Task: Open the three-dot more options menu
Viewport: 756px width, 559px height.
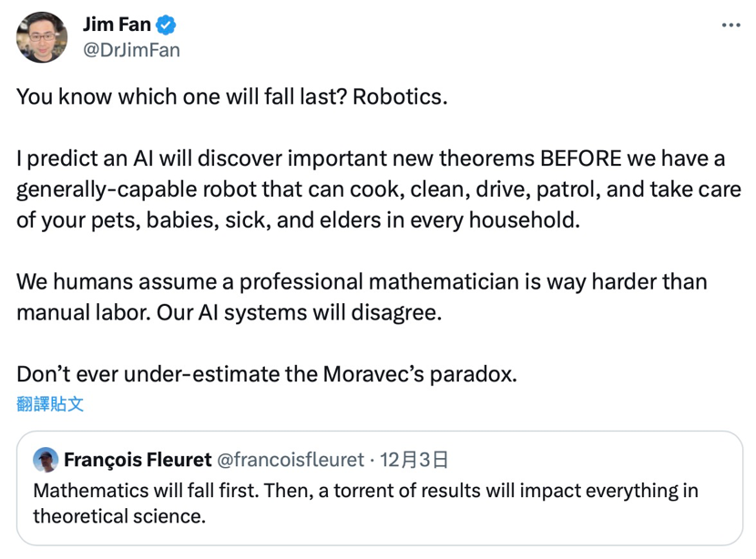Action: [730, 25]
